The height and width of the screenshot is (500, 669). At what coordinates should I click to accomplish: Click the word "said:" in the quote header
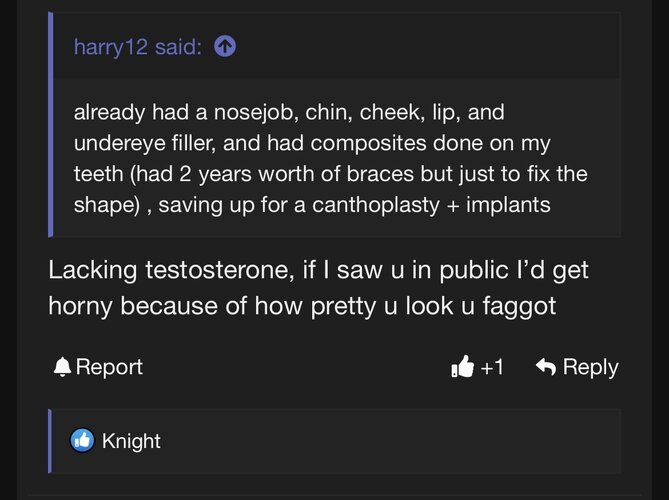point(180,47)
